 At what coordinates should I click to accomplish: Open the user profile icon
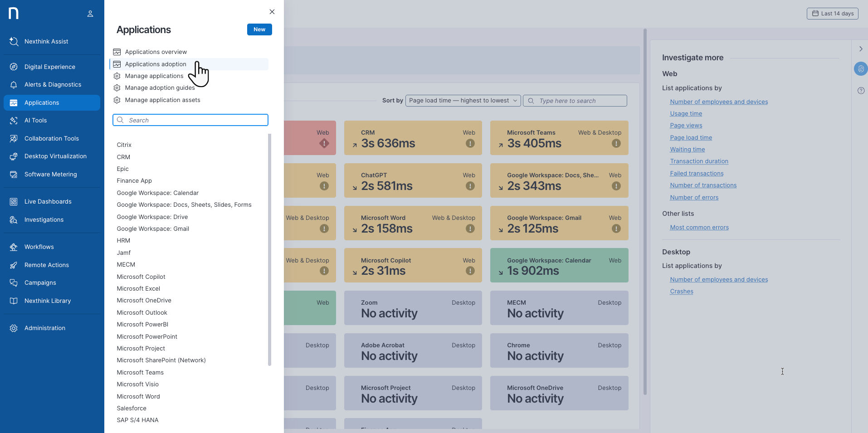pyautogui.click(x=90, y=14)
